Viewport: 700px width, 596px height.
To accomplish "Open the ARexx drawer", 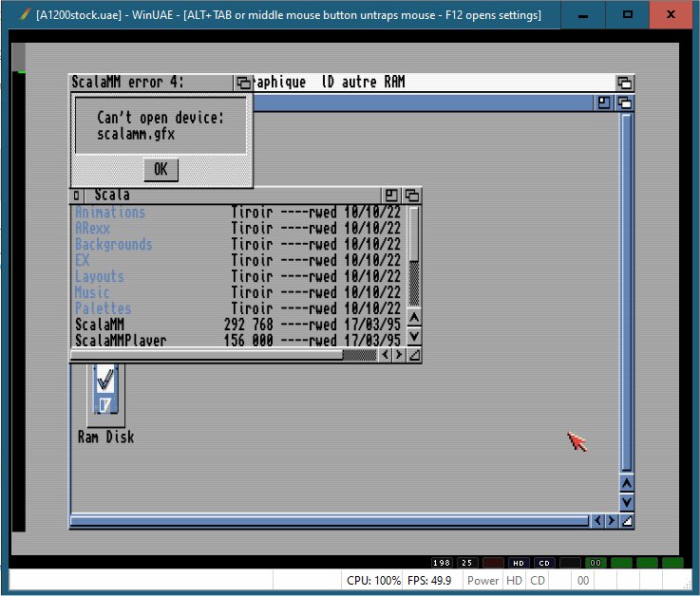I will point(92,229).
